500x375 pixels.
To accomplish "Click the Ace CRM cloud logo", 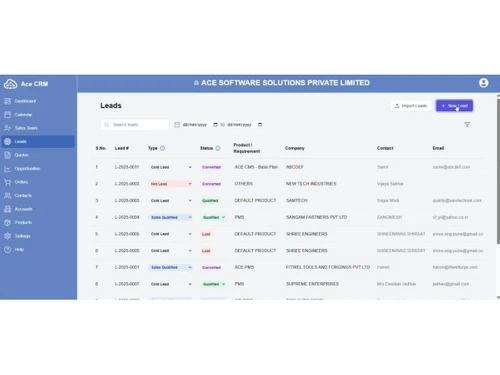I will [10, 84].
